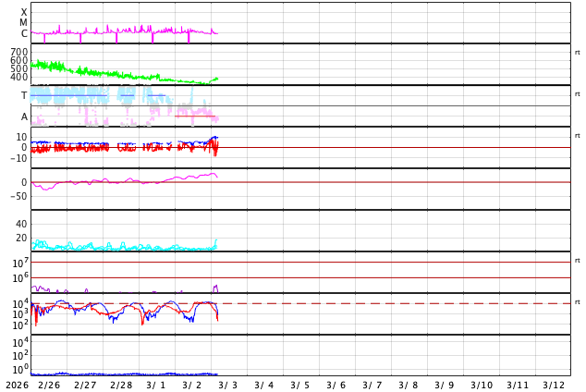586x392 pixels.
Task: Click the -10 y-axis tick label
Action: click(18, 158)
